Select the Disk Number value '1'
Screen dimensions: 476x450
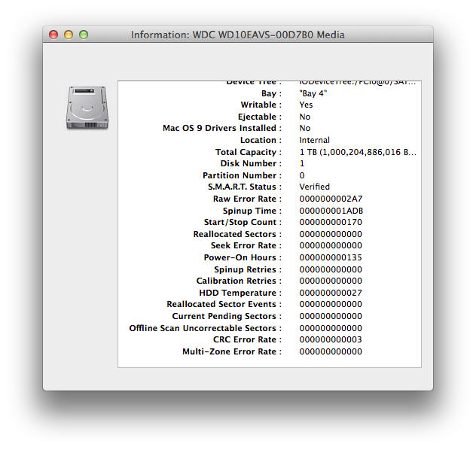pyautogui.click(x=302, y=163)
